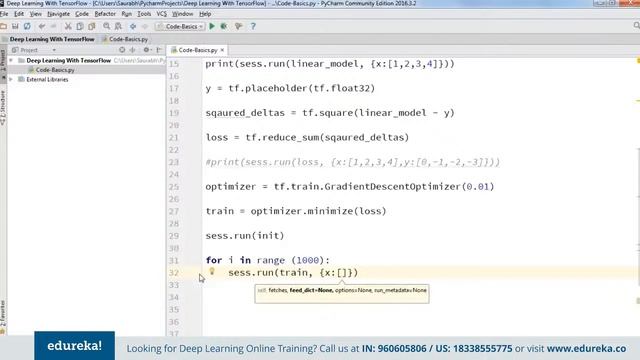Open the Window menu
Image resolution: width=640 pixels, height=360 pixels.
coord(182,14)
